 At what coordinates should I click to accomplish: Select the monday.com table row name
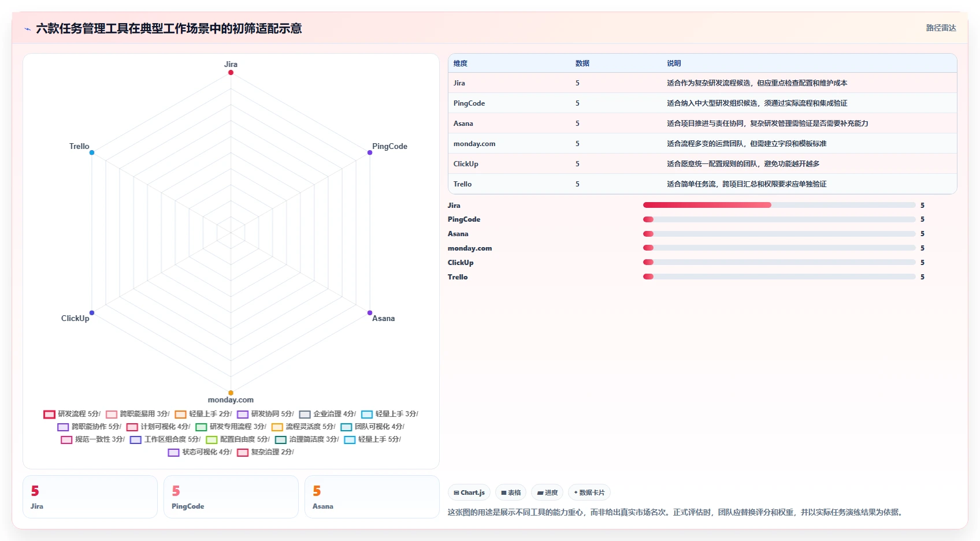click(x=474, y=144)
